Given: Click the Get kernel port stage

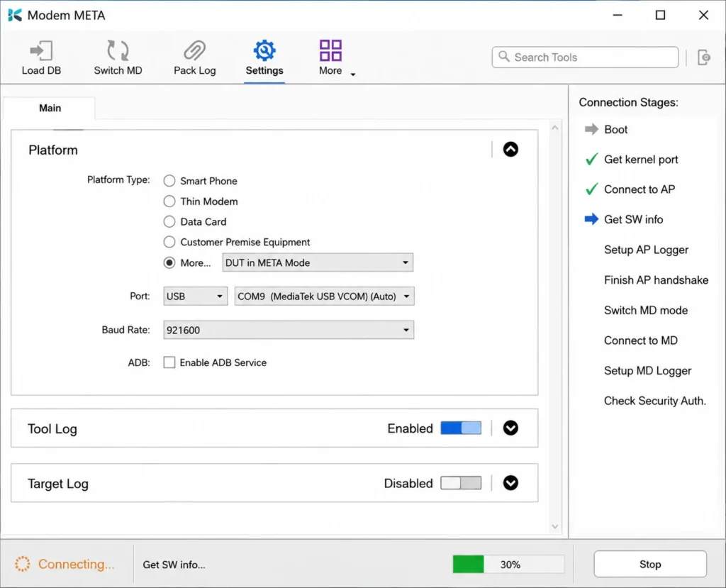Looking at the screenshot, I should (641, 160).
